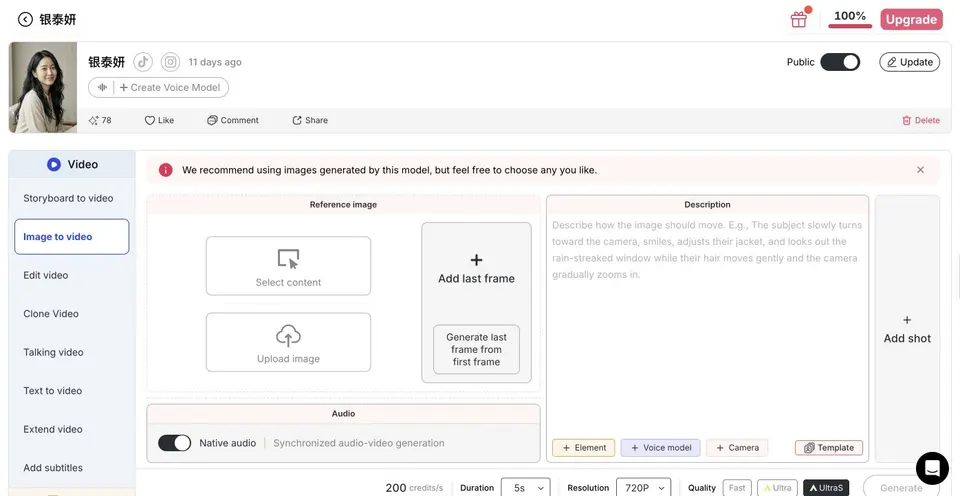Click the red info icon in banner

coord(165,170)
